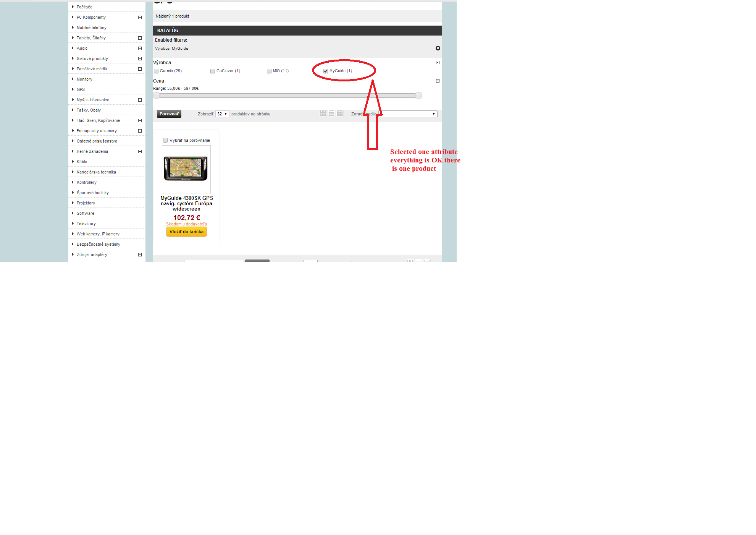The width and height of the screenshot is (756, 535).
Task: Click Vložiť do košíka button
Action: coord(186,232)
